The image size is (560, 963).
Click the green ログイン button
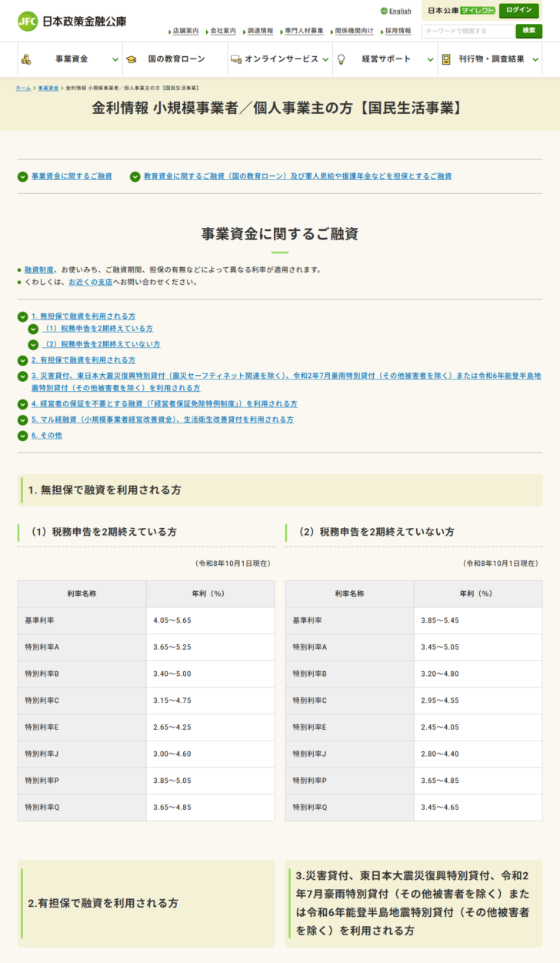point(519,11)
